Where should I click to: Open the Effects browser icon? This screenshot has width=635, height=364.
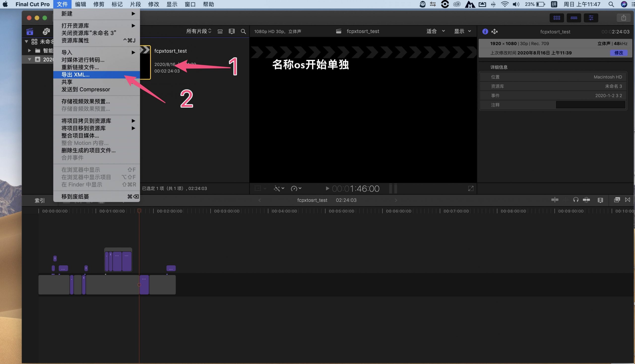pos(617,200)
